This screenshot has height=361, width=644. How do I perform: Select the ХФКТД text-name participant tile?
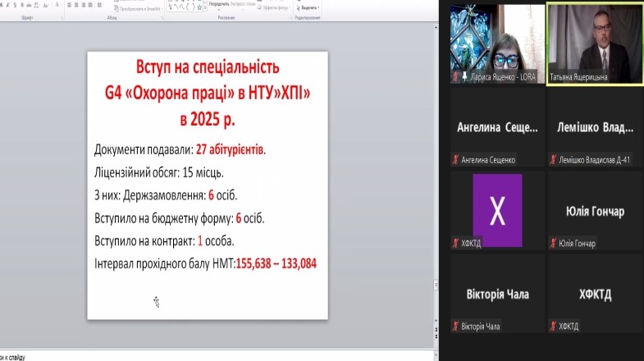(595, 294)
